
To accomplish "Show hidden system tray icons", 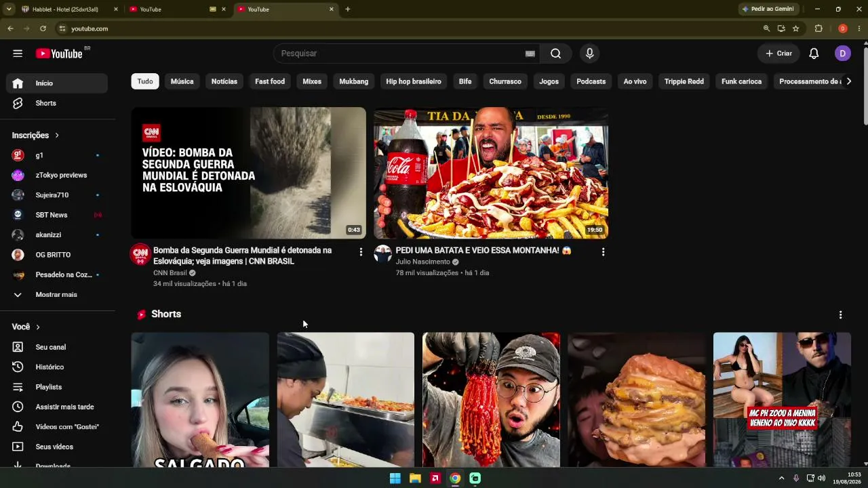I will click(x=781, y=479).
